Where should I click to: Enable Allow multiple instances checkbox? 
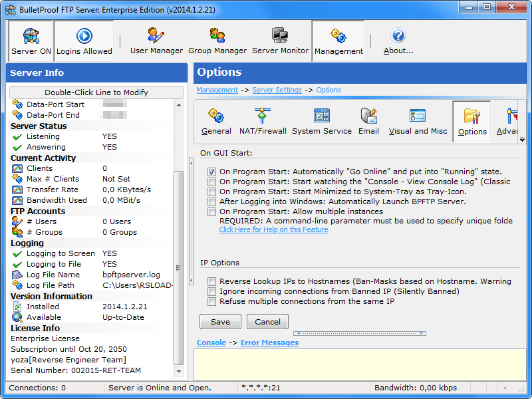(x=211, y=211)
